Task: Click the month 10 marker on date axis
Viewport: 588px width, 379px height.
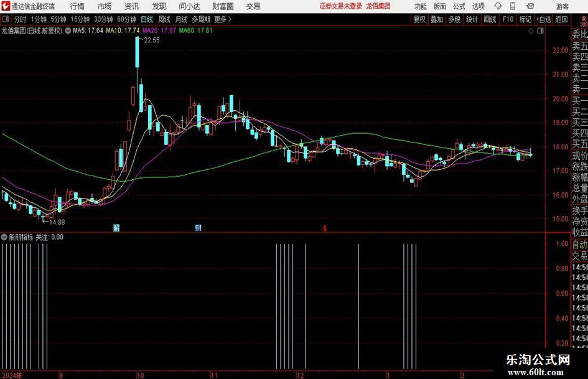Action: tap(140, 375)
